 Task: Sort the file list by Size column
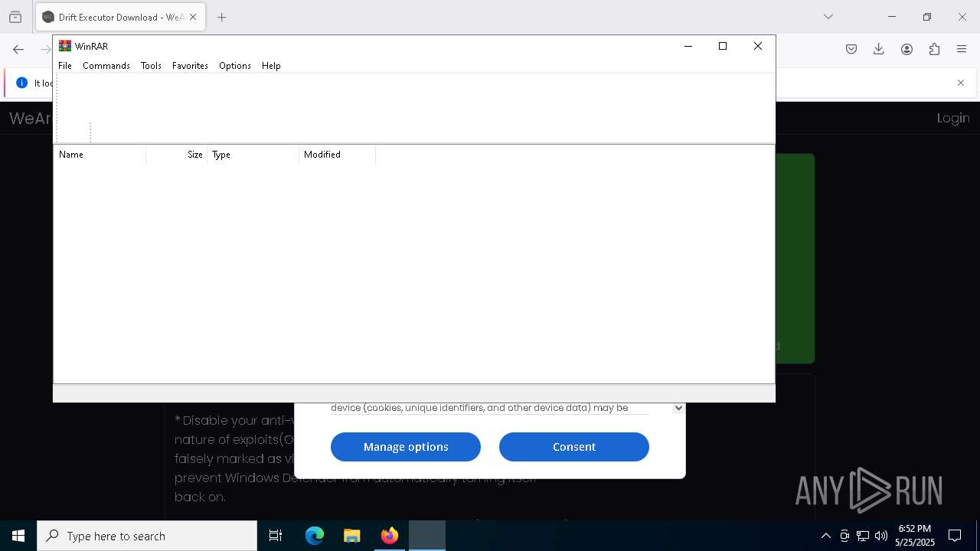point(177,155)
